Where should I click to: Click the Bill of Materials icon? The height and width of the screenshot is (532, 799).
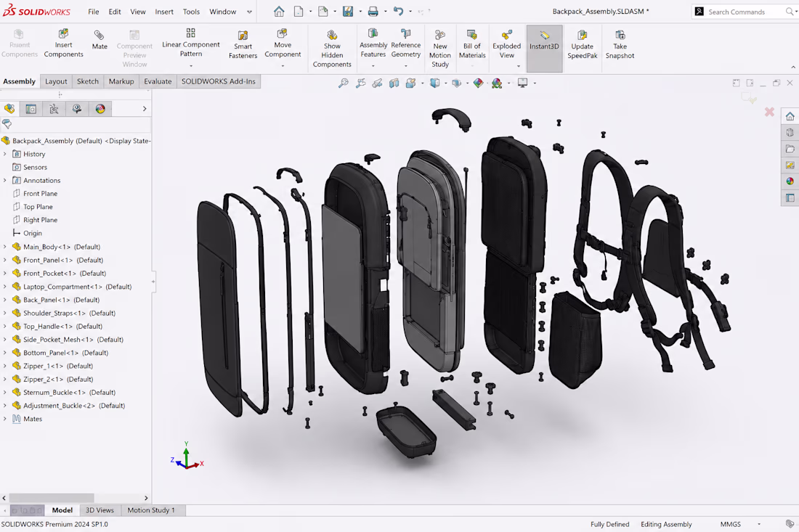click(472, 35)
